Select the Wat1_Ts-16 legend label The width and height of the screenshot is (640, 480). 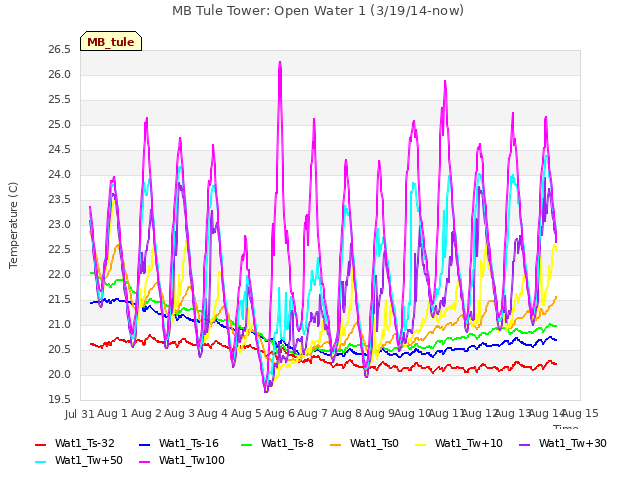coord(189,443)
